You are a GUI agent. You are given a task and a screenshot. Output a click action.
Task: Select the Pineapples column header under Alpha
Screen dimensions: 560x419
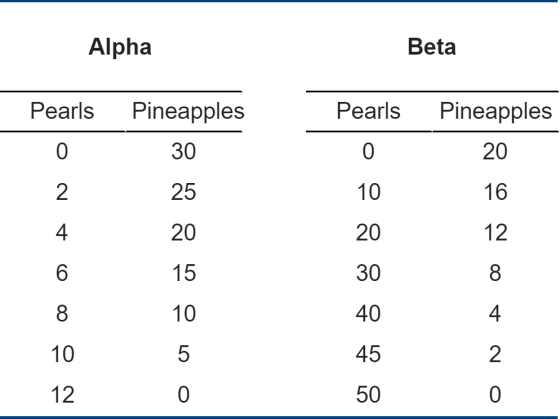188,112
